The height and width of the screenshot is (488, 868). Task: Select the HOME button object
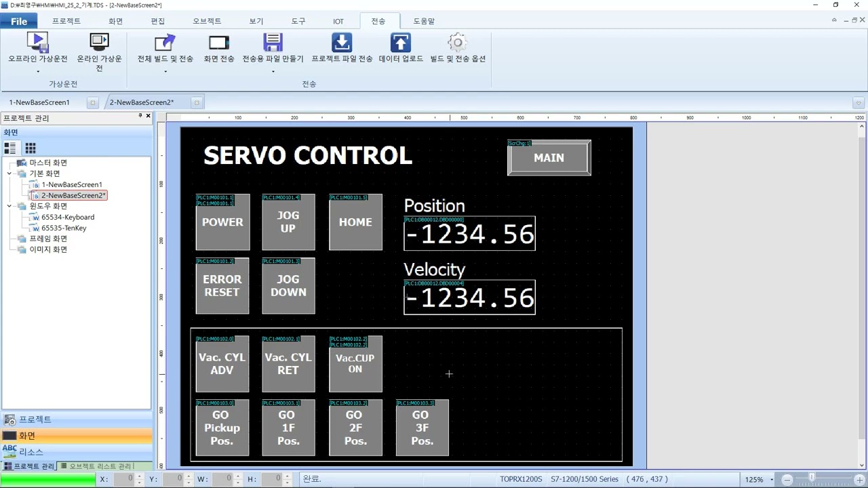pos(355,222)
